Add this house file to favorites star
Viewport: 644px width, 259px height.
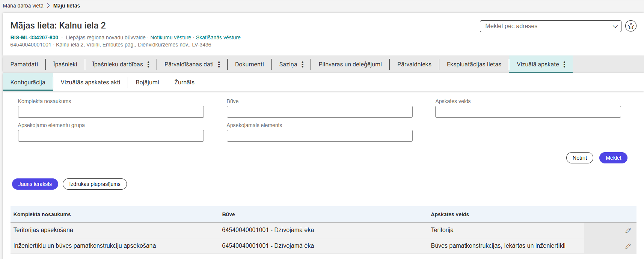point(631,26)
